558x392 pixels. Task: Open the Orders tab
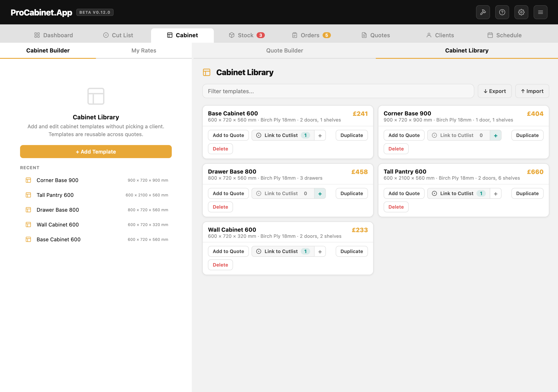tap(311, 35)
